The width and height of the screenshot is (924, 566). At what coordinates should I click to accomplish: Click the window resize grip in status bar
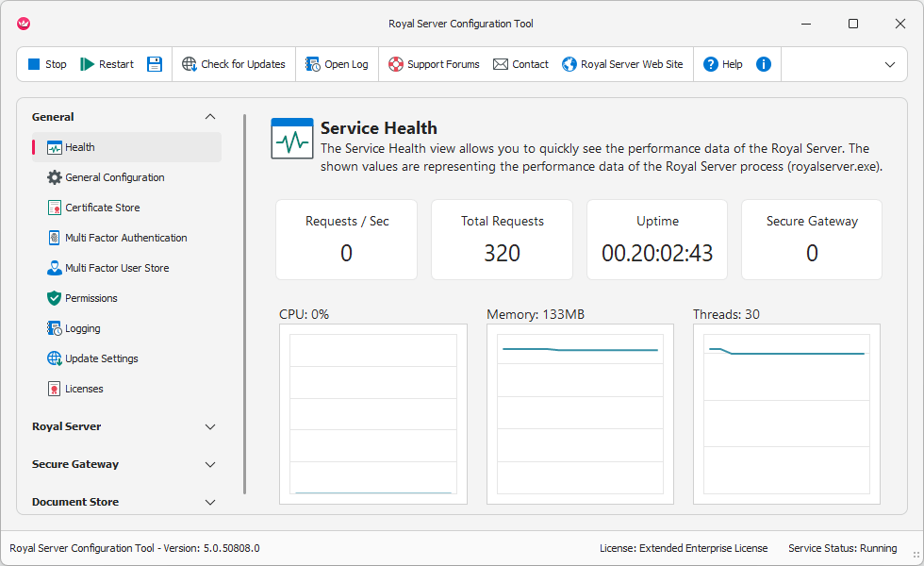(x=916, y=556)
